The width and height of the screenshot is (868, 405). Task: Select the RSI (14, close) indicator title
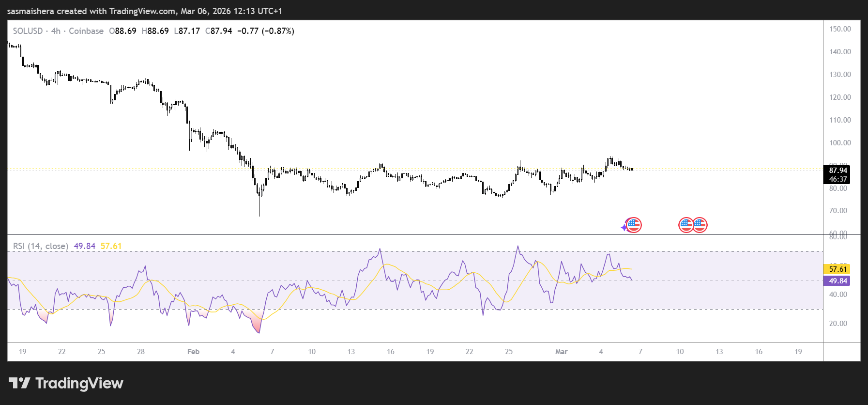point(41,246)
